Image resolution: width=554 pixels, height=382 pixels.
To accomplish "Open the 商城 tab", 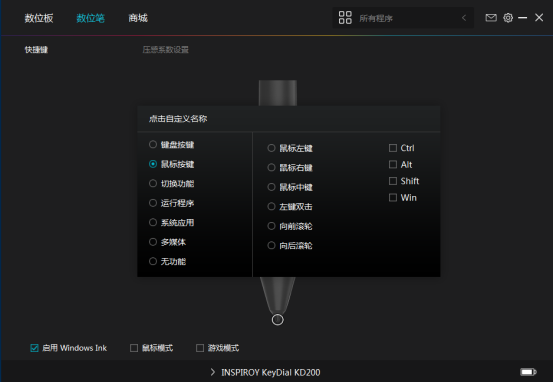I will (138, 18).
